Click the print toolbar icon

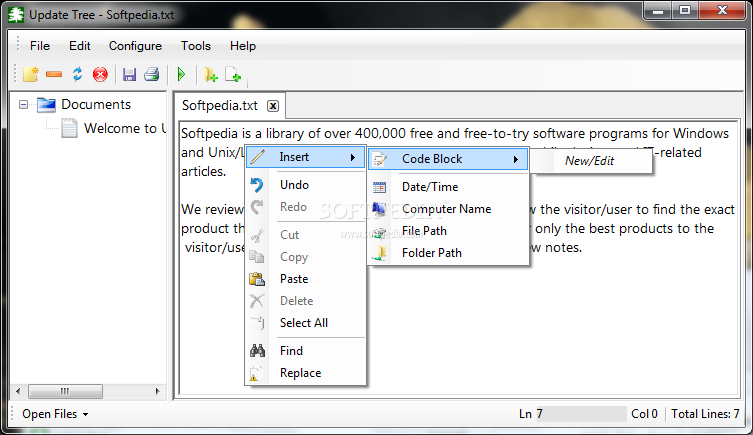click(x=152, y=74)
